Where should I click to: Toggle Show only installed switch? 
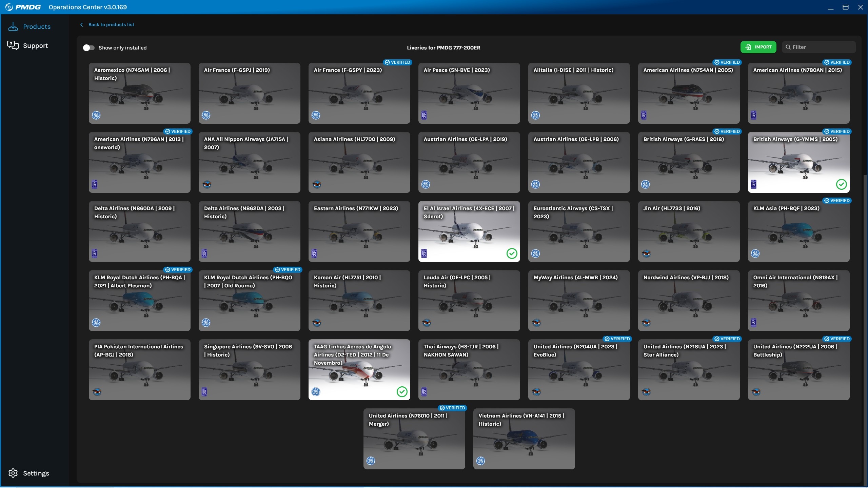[88, 48]
